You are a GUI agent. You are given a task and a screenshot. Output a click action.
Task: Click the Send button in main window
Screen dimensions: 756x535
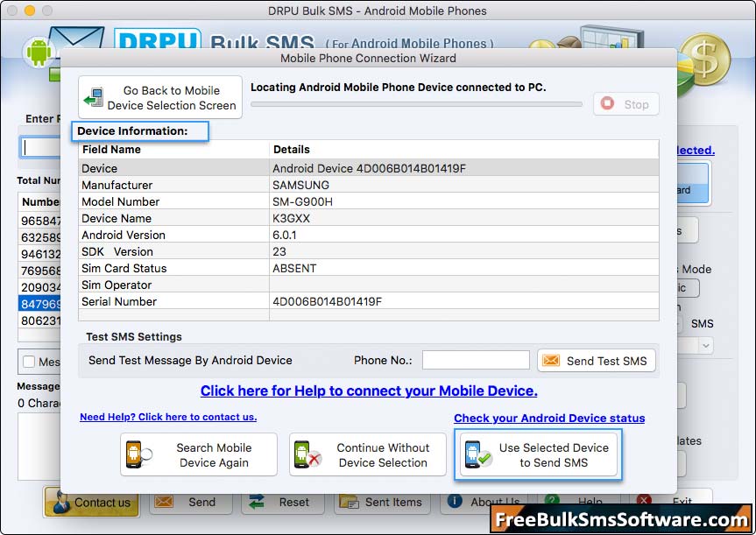(191, 502)
